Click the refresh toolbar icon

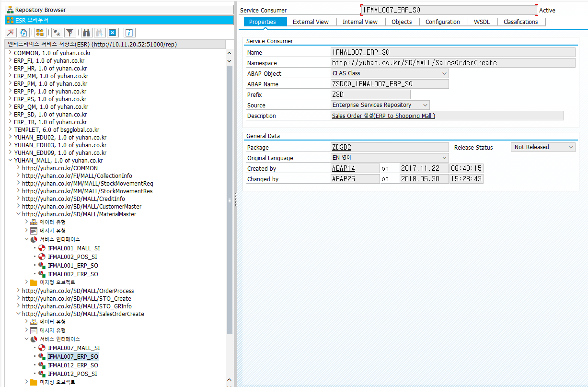23,33
